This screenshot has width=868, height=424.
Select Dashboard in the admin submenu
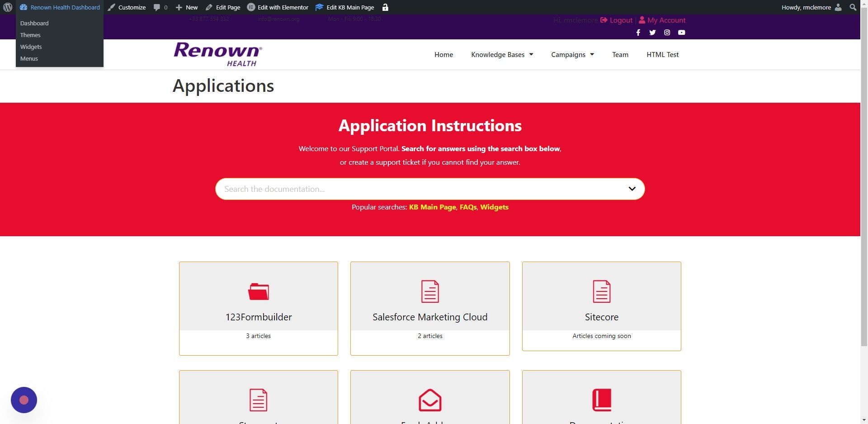click(34, 23)
